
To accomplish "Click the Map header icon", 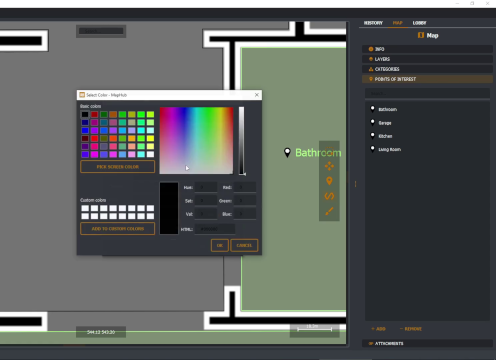I will click(421, 35).
